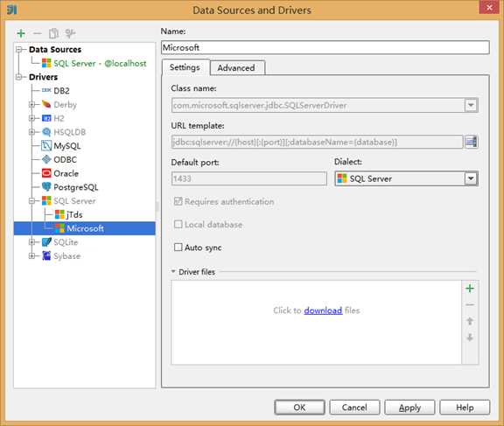Image resolution: width=504 pixels, height=426 pixels.
Task: Click the Help button
Action: click(x=465, y=408)
